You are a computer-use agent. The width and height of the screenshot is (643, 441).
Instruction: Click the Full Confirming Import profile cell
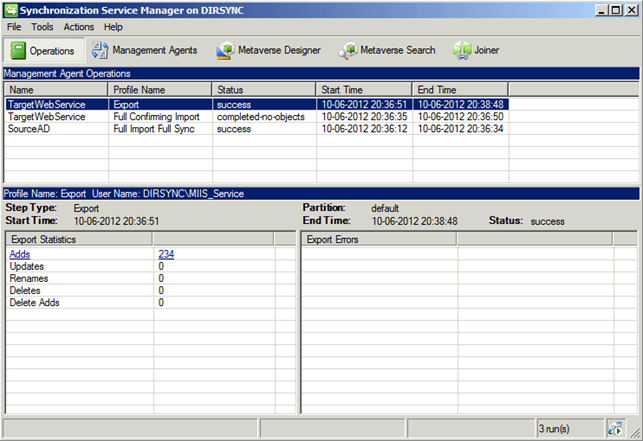(156, 117)
